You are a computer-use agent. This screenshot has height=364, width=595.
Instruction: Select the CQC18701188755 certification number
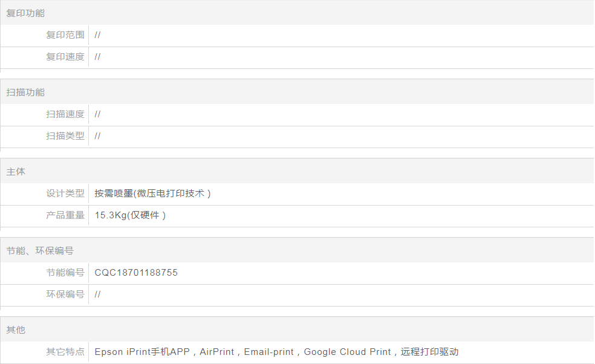pyautogui.click(x=136, y=273)
